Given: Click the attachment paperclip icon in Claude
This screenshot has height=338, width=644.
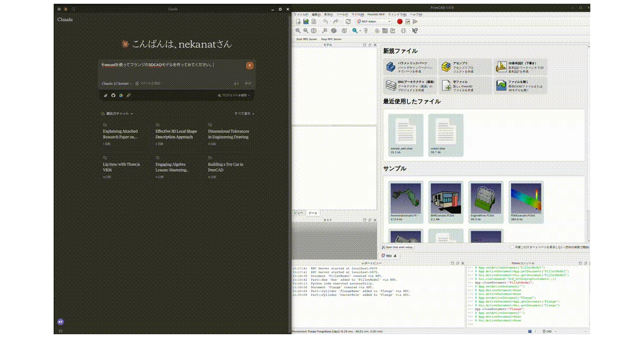Looking at the screenshot, I should point(106,95).
